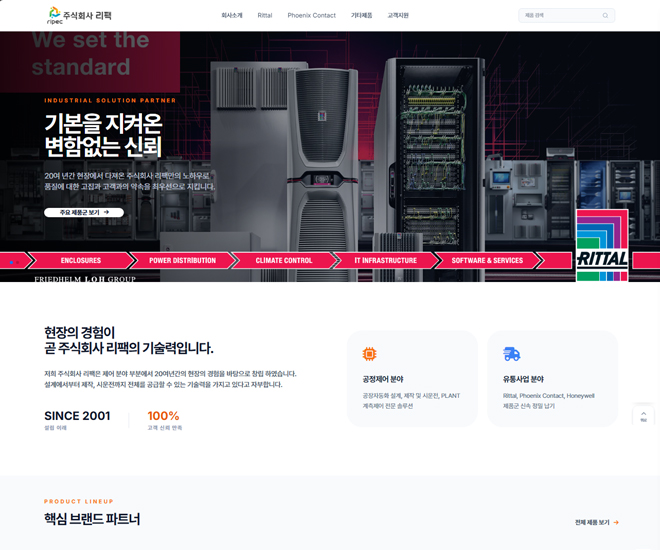Open the Phoenix Contact menu
This screenshot has width=660, height=550.
point(311,16)
